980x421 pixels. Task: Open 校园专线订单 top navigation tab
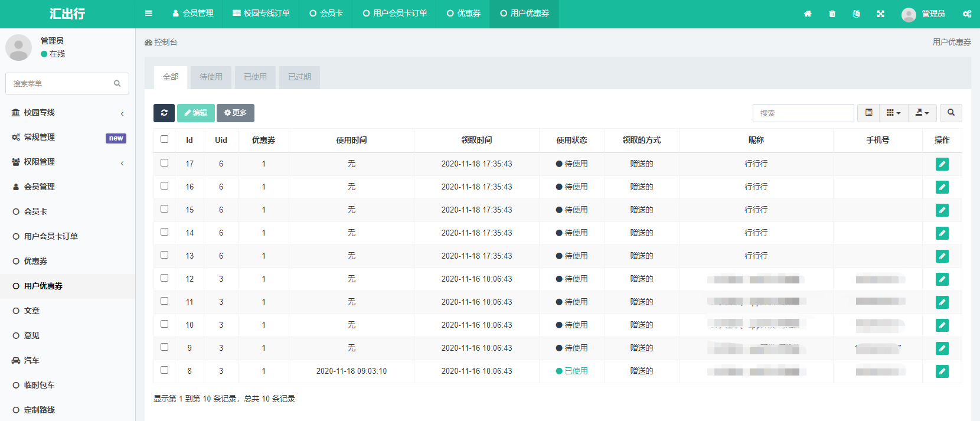click(261, 14)
